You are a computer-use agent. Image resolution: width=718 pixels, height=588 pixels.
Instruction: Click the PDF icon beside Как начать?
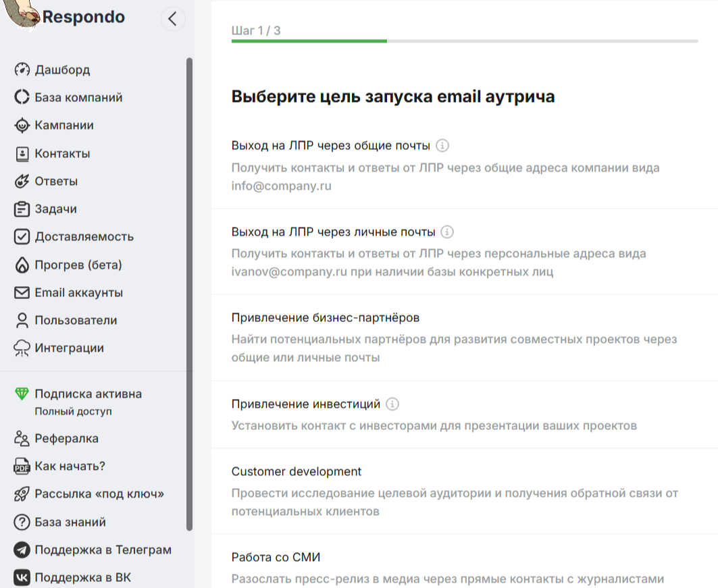(22, 466)
